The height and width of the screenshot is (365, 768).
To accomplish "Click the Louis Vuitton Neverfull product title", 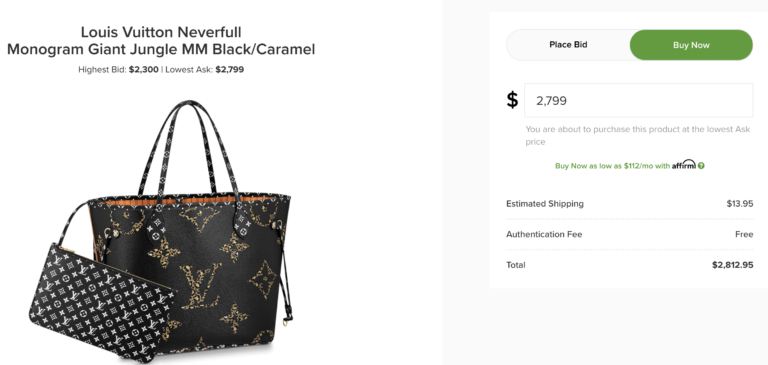I will click(x=161, y=32).
